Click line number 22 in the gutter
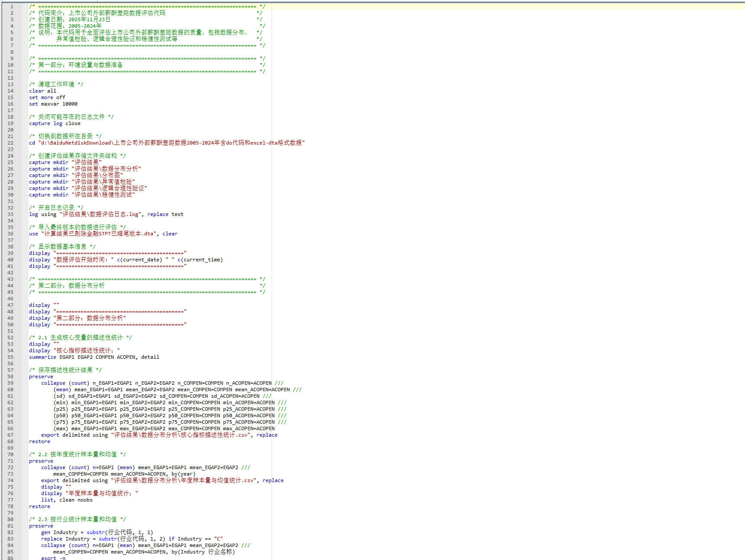The width and height of the screenshot is (745, 560). tap(10, 143)
